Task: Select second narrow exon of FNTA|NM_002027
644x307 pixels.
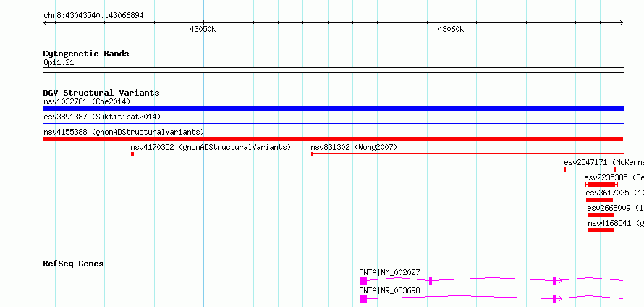Action: 431,281
